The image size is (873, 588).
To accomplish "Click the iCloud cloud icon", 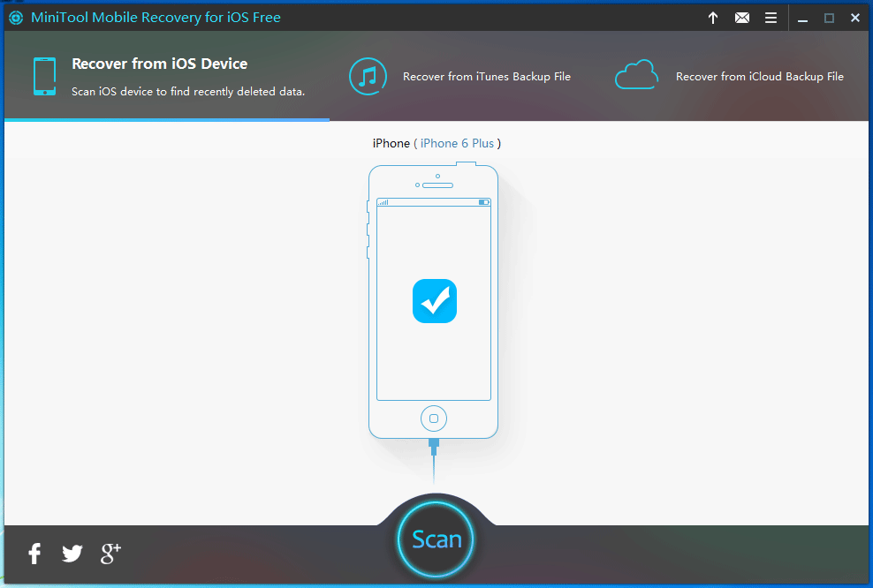I will point(636,74).
